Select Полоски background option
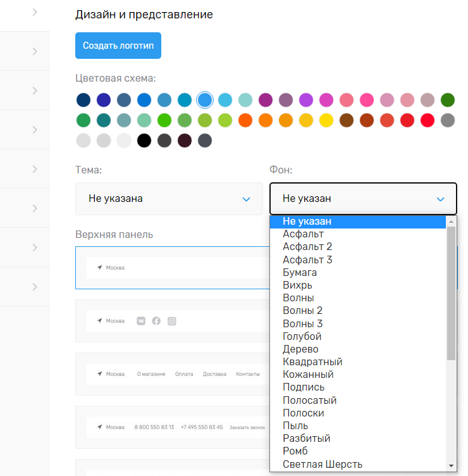 (x=357, y=413)
